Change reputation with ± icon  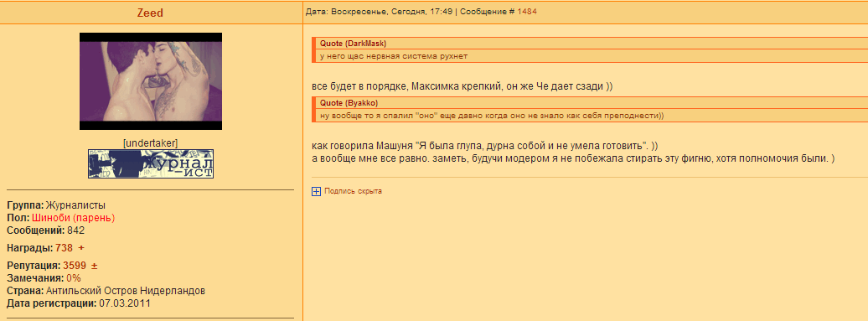tap(94, 266)
